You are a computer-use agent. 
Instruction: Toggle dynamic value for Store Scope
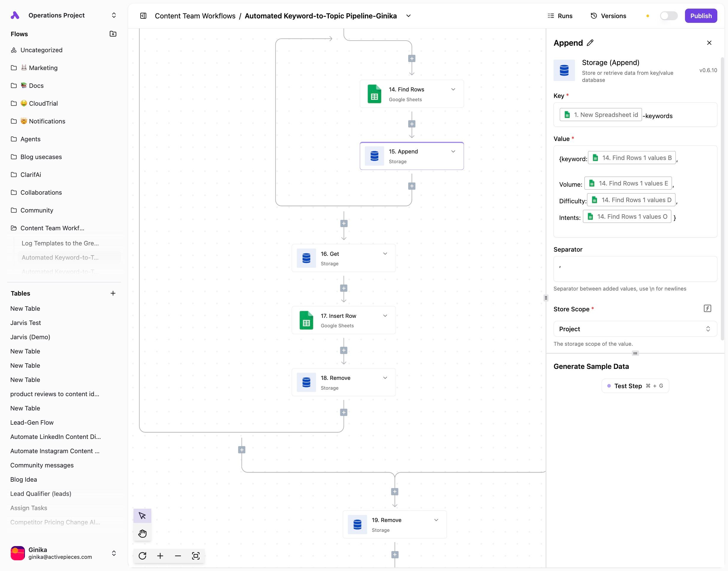[707, 308]
